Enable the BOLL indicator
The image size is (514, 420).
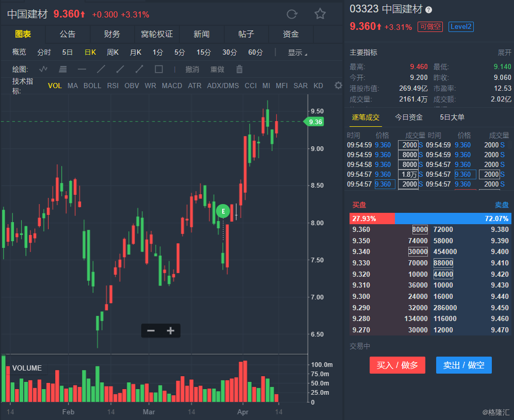pos(92,86)
